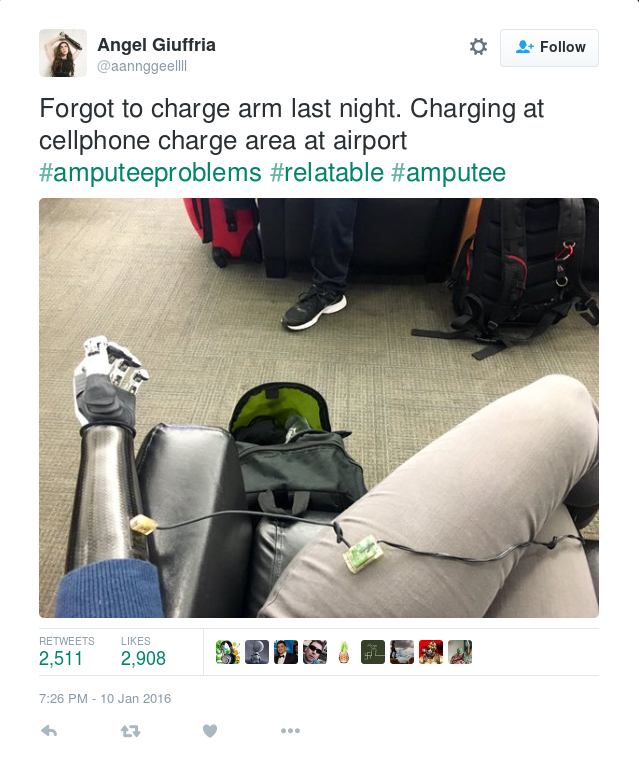Open the gear settings menu
The image size is (639, 762).
[478, 47]
